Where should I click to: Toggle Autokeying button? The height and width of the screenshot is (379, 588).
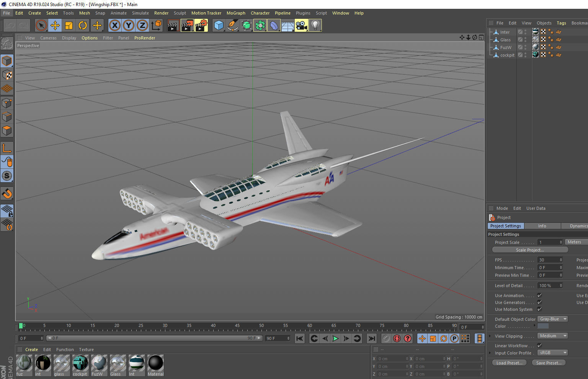[397, 338]
